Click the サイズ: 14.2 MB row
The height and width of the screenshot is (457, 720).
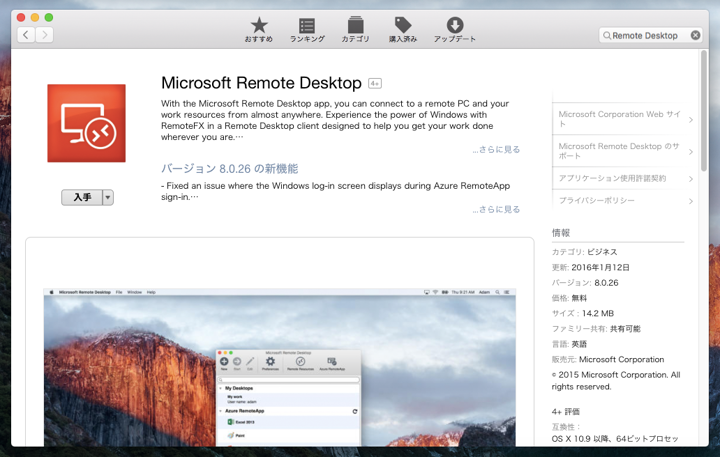coord(583,313)
